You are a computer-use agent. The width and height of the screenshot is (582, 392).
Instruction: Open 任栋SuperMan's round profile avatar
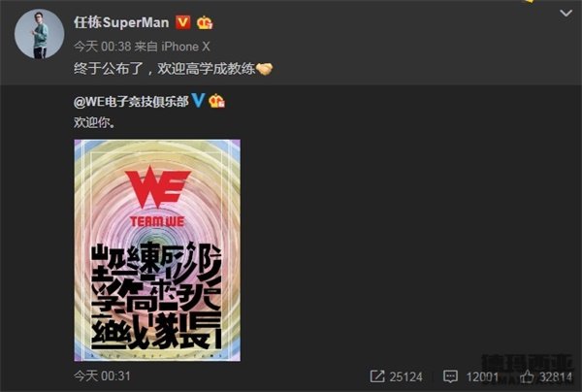(40, 34)
